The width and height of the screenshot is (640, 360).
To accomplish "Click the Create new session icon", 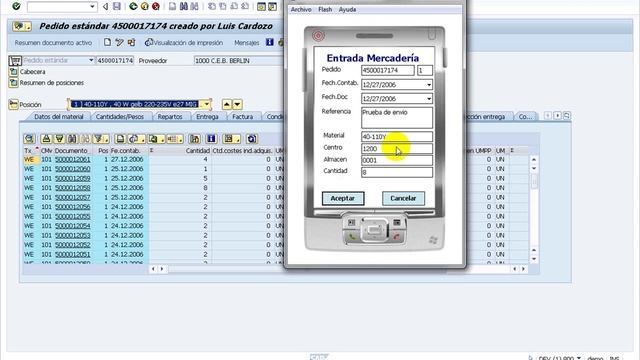I will (x=261, y=6).
